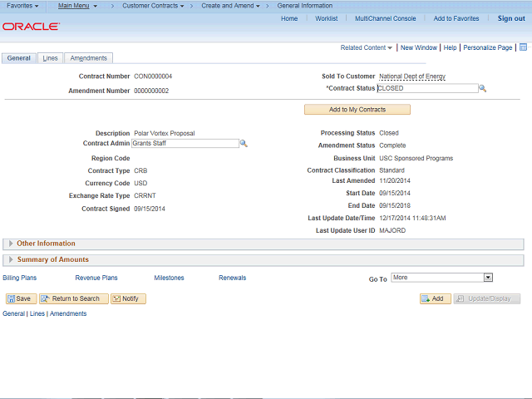532x399 pixels.
Task: Click the Contract Status input field
Action: 427,88
